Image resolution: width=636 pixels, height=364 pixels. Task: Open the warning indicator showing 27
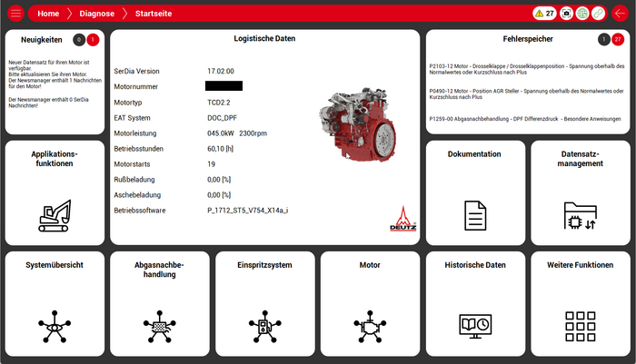coord(544,14)
